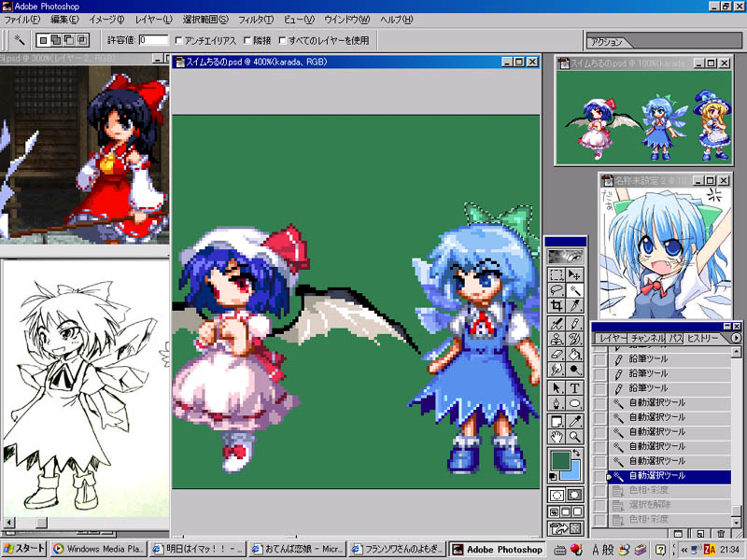The width and height of the screenshot is (747, 560).
Task: Click the 許容値 tolerance input field
Action: 153,40
